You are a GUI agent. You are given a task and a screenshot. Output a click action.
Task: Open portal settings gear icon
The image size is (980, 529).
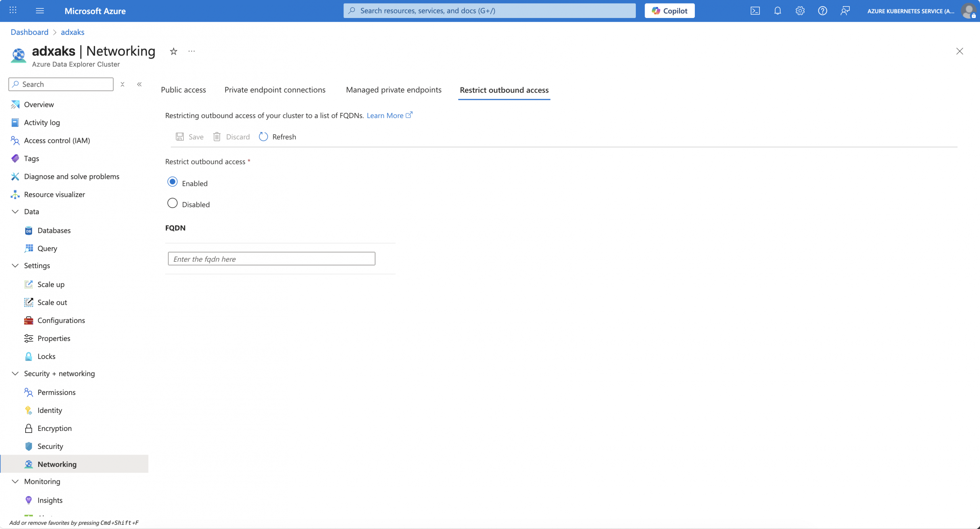click(x=800, y=11)
